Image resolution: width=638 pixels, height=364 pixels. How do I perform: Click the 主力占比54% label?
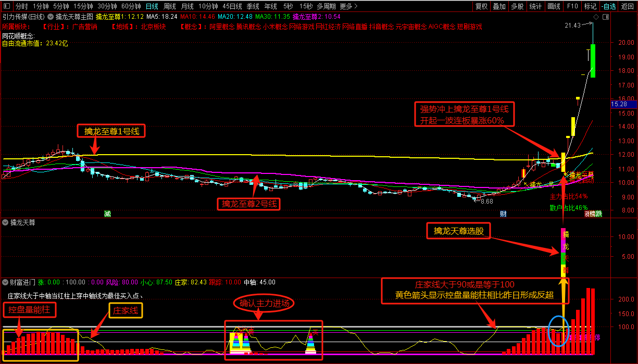coord(569,197)
